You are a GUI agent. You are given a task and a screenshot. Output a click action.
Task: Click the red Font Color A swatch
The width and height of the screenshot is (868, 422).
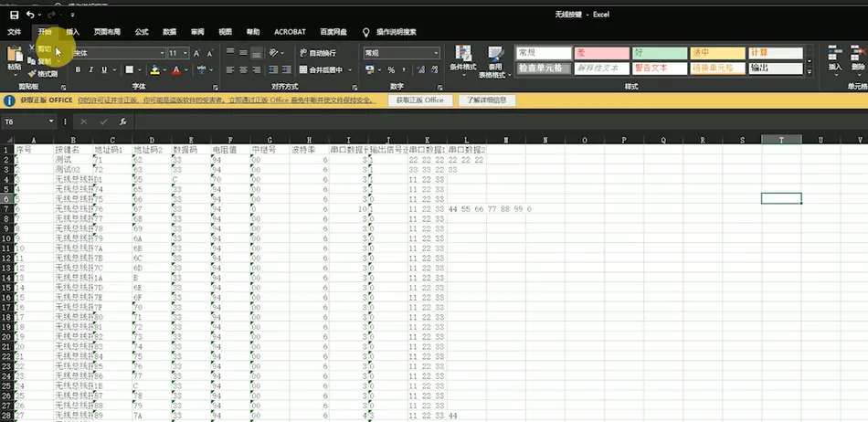(x=176, y=69)
